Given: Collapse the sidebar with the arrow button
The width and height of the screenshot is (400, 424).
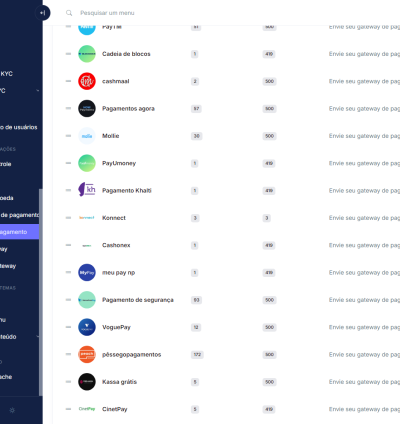Looking at the screenshot, I should (x=43, y=13).
